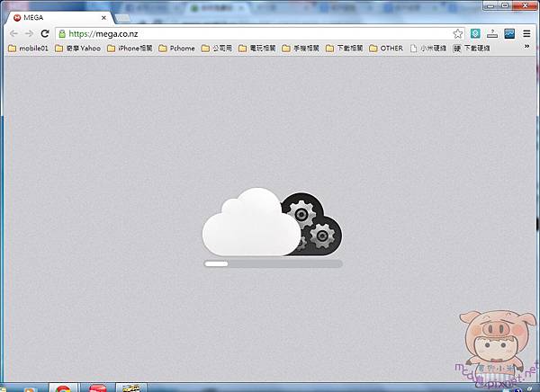The image size is (540, 392).
Task: Open bookmark folder left of OTHER
Action: coord(344,49)
